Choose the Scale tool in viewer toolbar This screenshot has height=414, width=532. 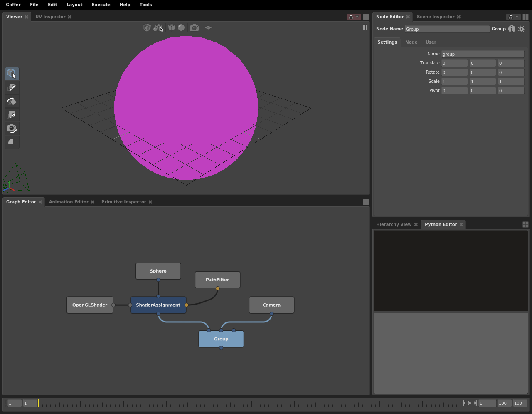(x=12, y=115)
